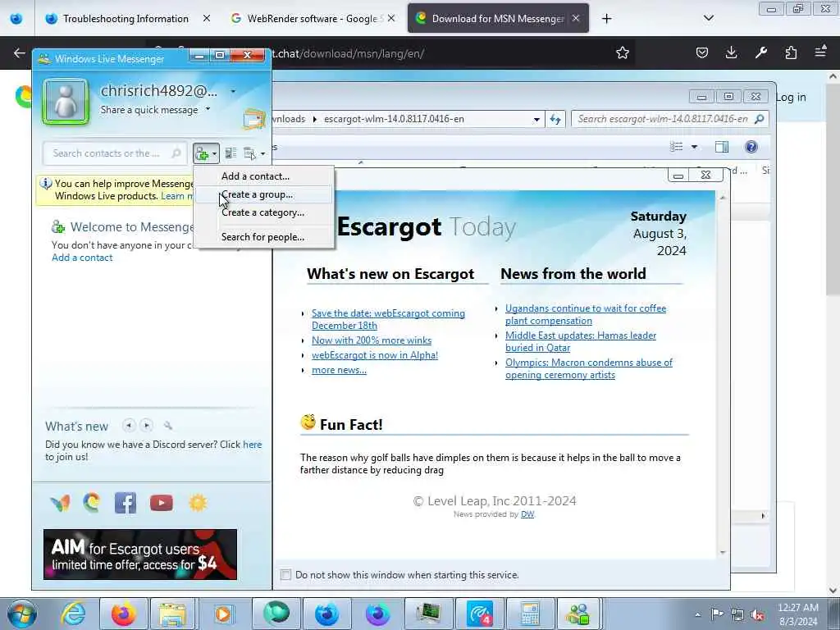Select 'Create a category...' menu entry
Screen dimensions: 840x630
[263, 212]
